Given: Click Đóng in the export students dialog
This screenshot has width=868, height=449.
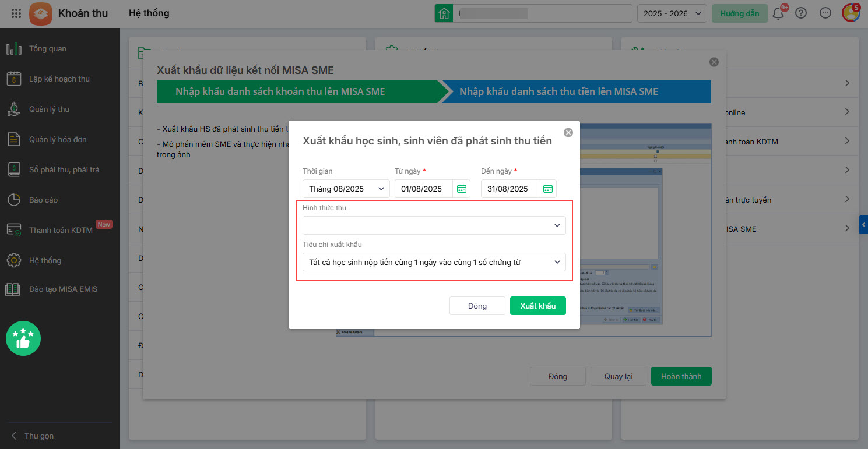Looking at the screenshot, I should (477, 306).
